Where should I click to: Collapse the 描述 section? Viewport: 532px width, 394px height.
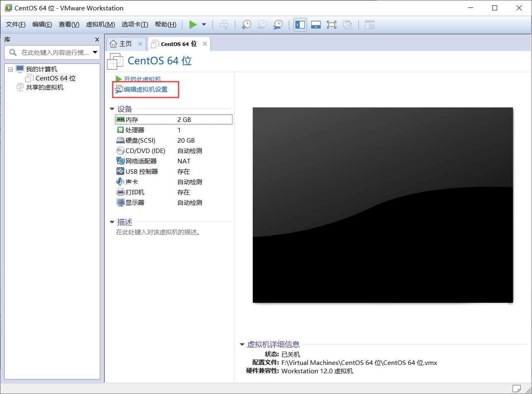pyautogui.click(x=112, y=222)
